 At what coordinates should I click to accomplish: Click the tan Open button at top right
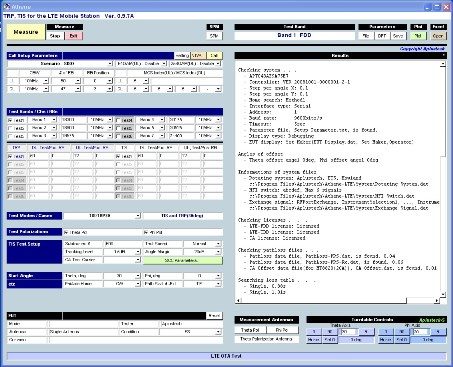pos(438,36)
